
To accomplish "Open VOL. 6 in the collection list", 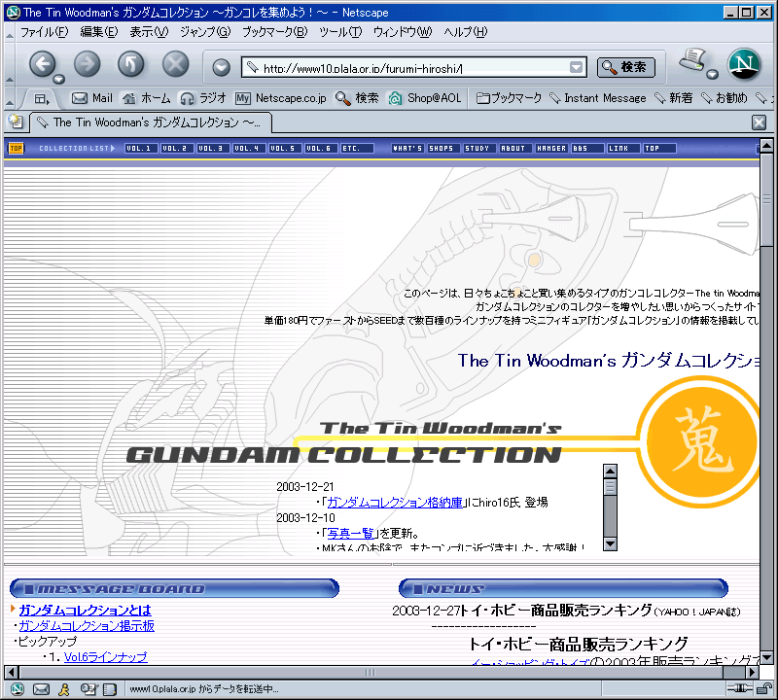I will click(x=322, y=149).
